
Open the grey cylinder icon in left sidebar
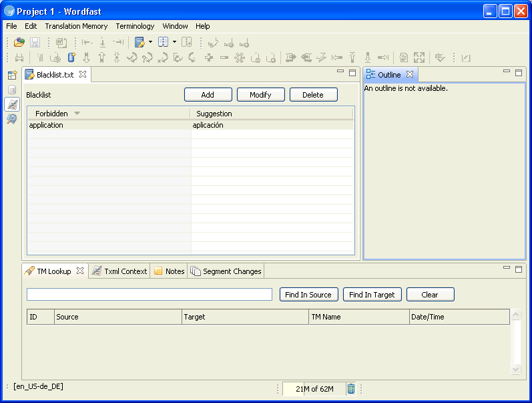[x=12, y=90]
